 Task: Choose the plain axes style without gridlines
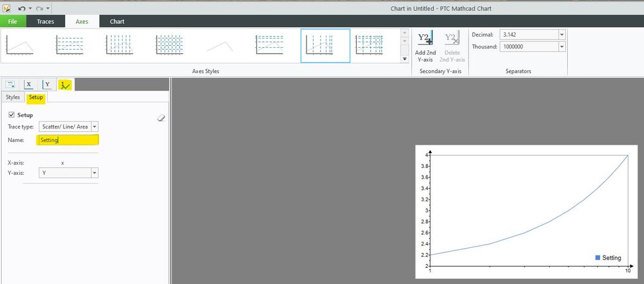[x=20, y=45]
